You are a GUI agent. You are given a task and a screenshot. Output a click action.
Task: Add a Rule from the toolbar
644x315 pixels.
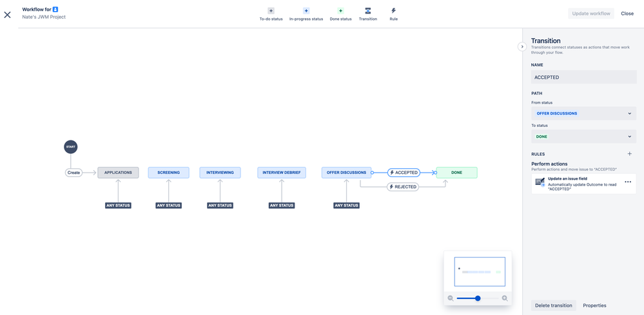point(393,14)
